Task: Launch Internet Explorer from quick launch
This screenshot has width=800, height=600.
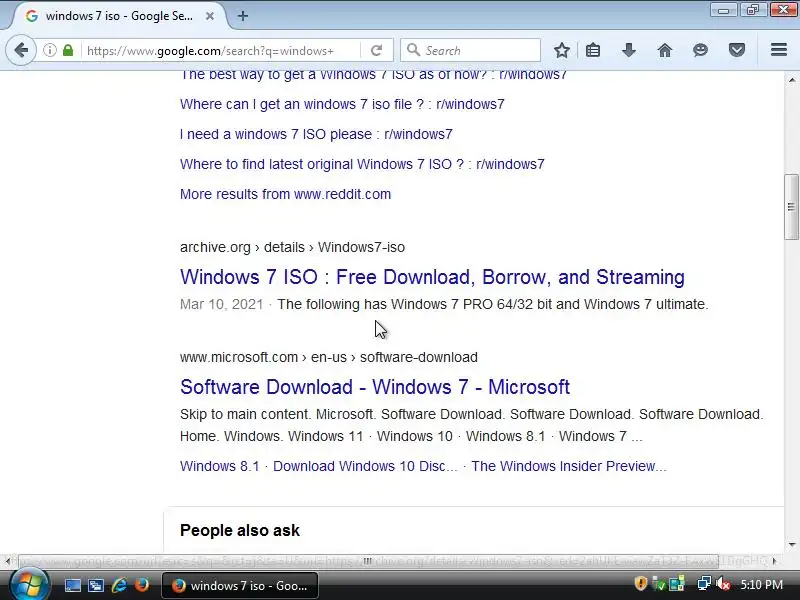Action: point(119,585)
